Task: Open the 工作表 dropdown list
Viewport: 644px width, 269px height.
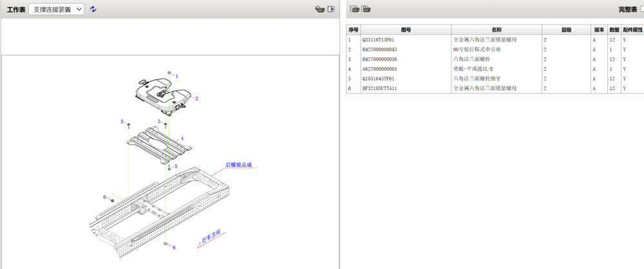Action: click(x=57, y=9)
